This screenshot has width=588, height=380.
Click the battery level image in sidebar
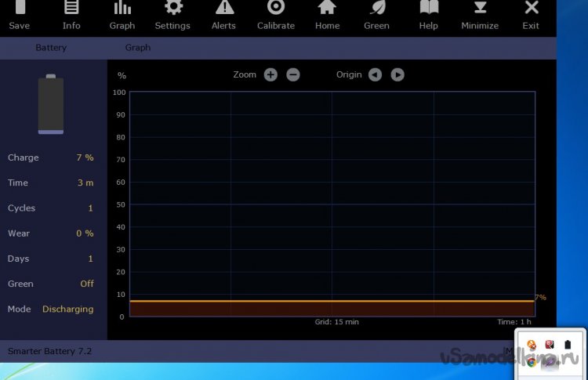[51, 104]
